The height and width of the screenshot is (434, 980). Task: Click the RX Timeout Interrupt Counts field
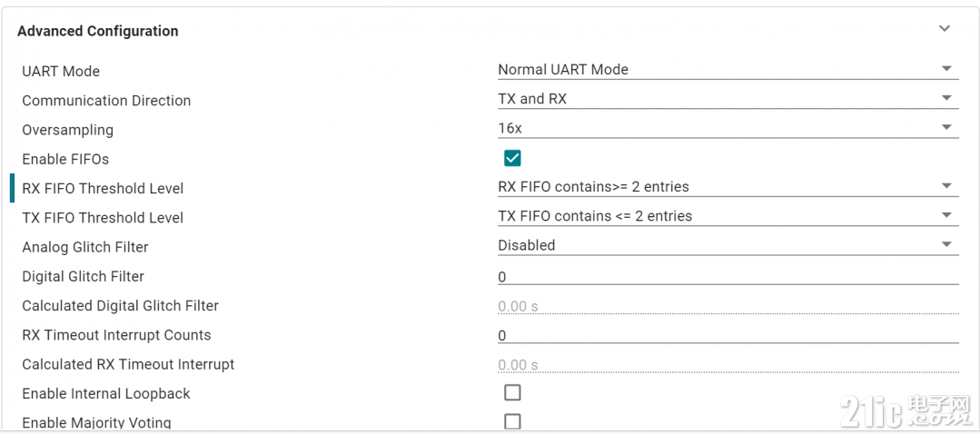pos(728,335)
